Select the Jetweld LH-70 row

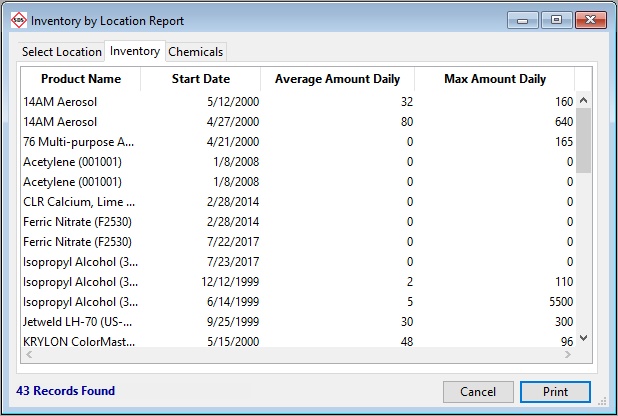click(x=78, y=322)
